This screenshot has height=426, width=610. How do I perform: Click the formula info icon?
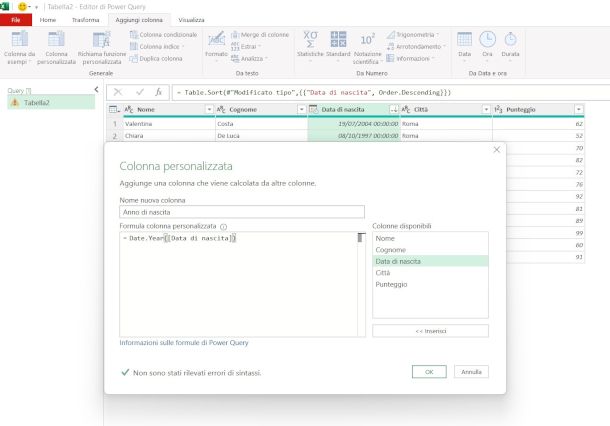tap(223, 226)
